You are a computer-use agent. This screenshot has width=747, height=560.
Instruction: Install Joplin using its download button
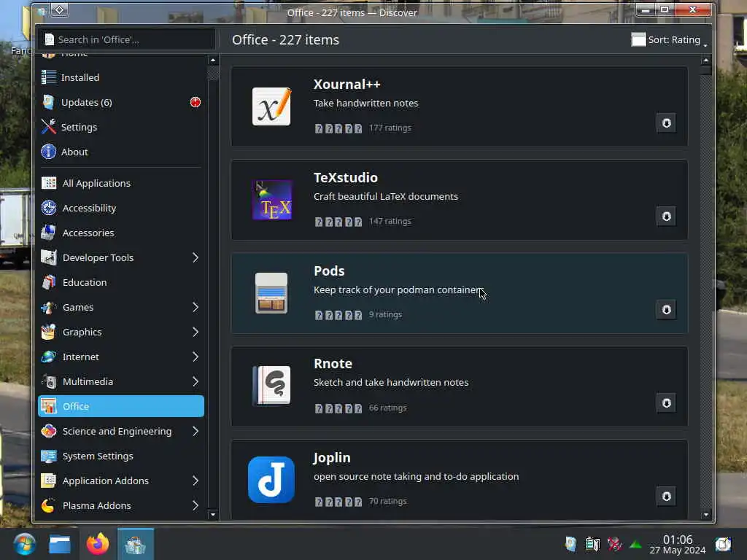[x=666, y=497]
